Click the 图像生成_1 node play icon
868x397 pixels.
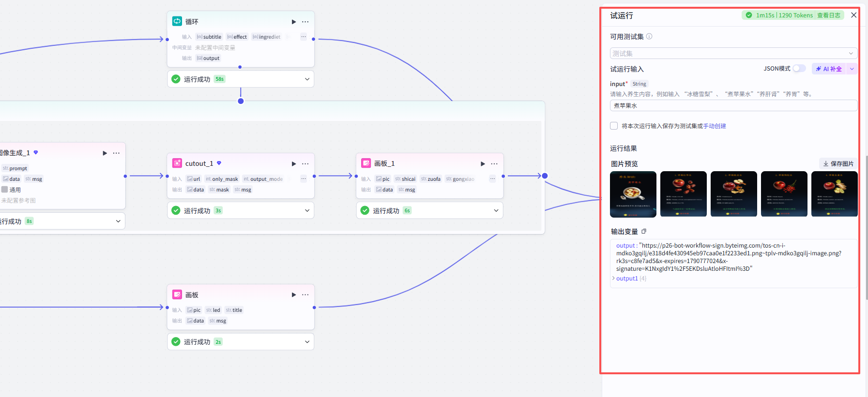[x=105, y=153]
